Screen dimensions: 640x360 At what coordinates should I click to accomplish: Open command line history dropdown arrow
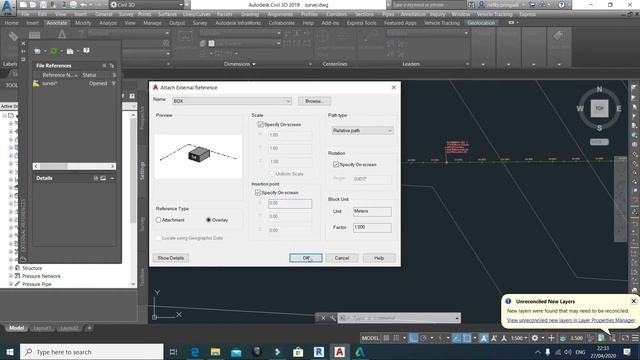[x=457, y=318]
